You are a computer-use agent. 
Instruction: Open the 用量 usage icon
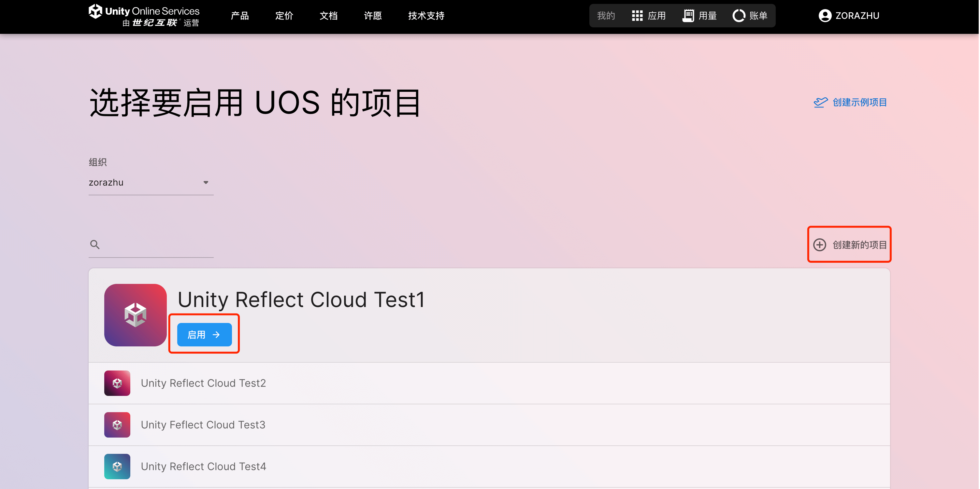(x=688, y=16)
